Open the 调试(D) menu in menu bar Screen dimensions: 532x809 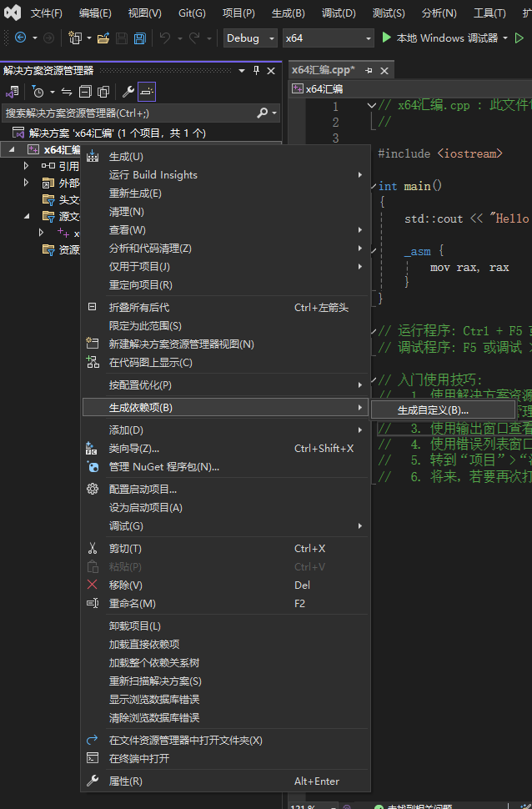click(x=339, y=13)
